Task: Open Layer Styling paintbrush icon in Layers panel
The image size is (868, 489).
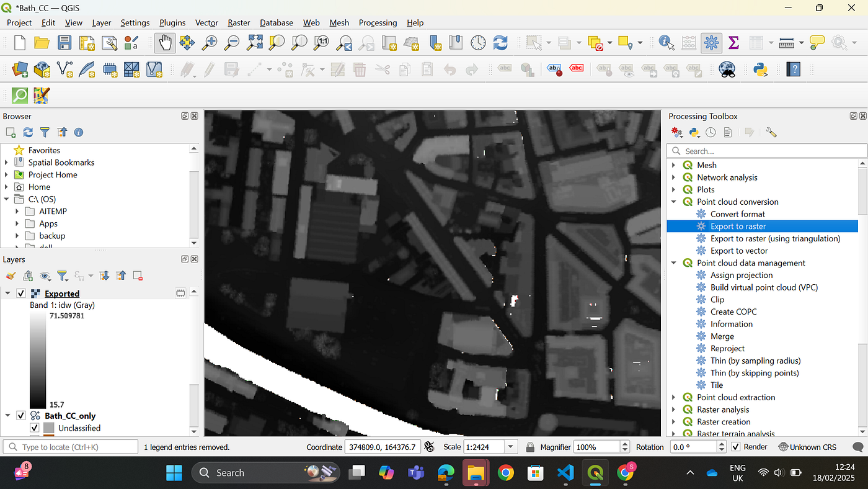Action: point(11,276)
